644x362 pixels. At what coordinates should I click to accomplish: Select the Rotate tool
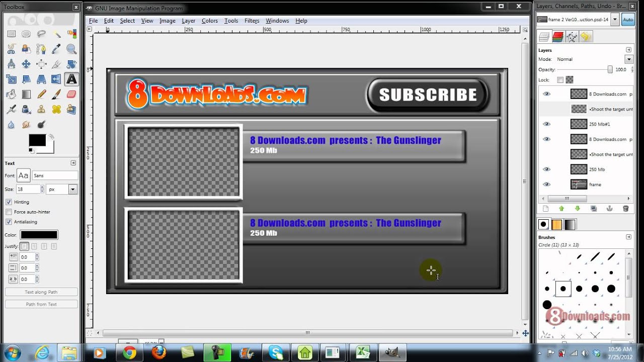[x=71, y=64]
